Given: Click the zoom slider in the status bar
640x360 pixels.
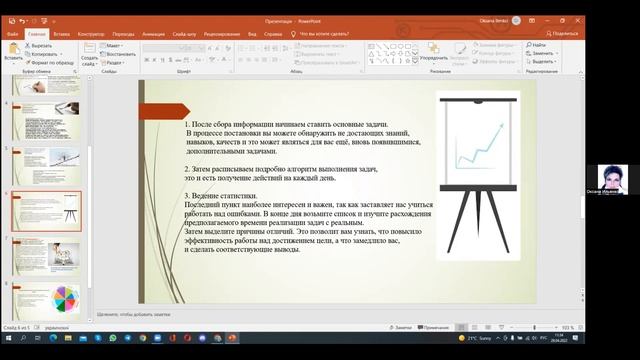Looking at the screenshot, I should pyautogui.click(x=534, y=327).
